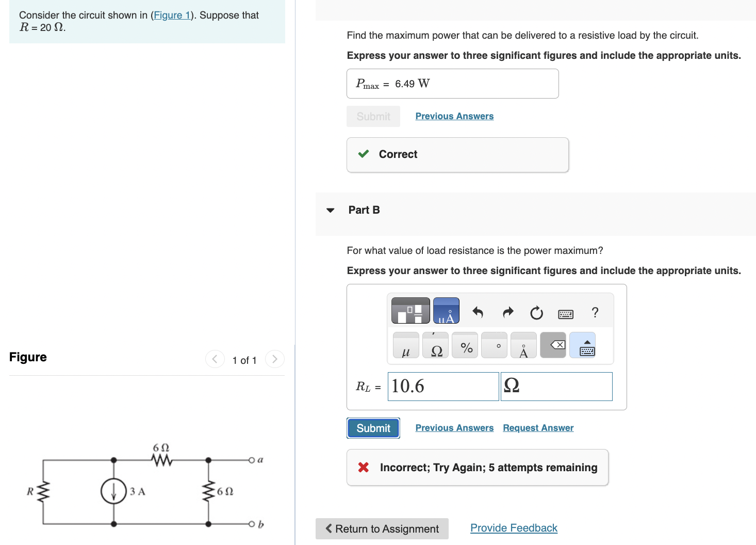756x545 pixels.
Task: Click Request Answer
Action: [x=538, y=427]
